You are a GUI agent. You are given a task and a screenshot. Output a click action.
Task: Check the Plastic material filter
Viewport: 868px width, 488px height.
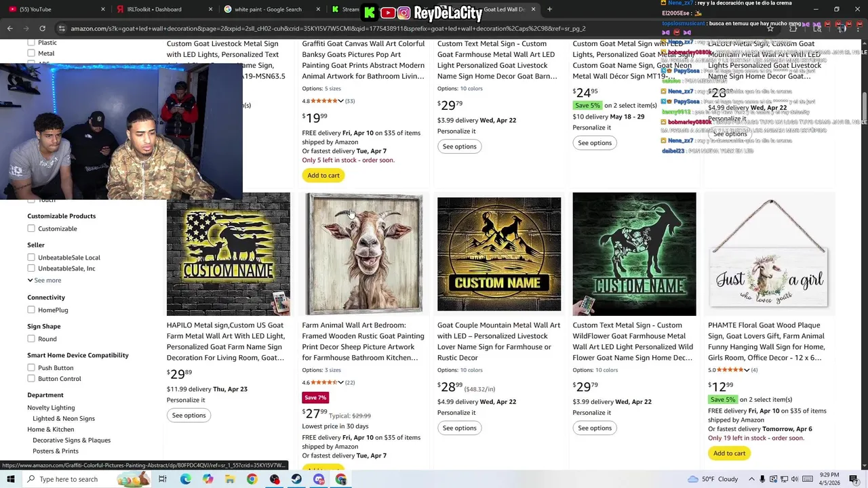[31, 43]
